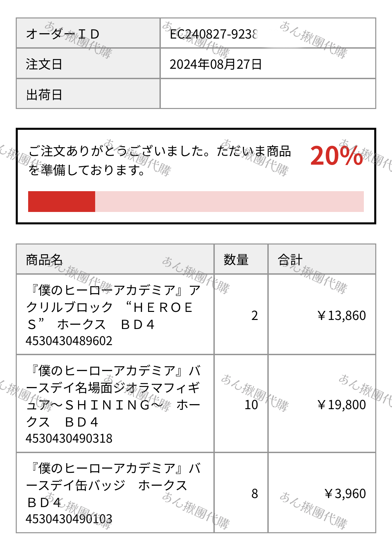Click the 出荷日 label cell

88,94
